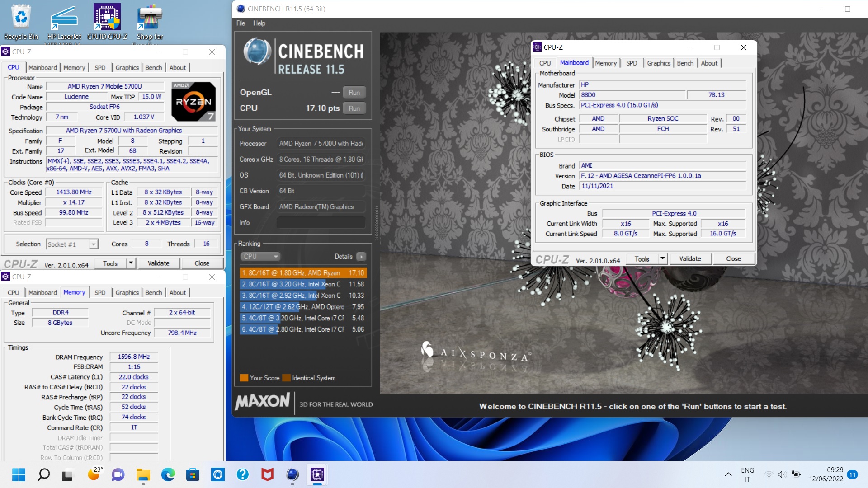The image size is (868, 488).
Task: Open the Help menu in Cinebench
Action: 259,23
